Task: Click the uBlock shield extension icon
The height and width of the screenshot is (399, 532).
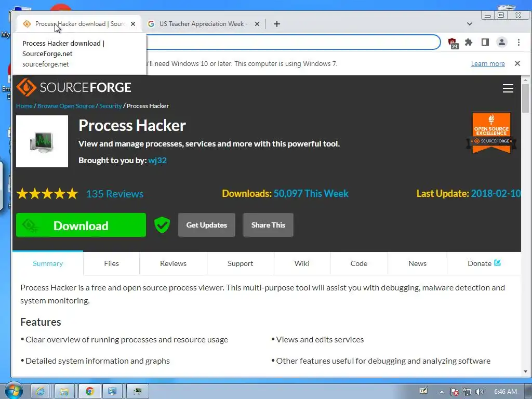Action: (453, 43)
